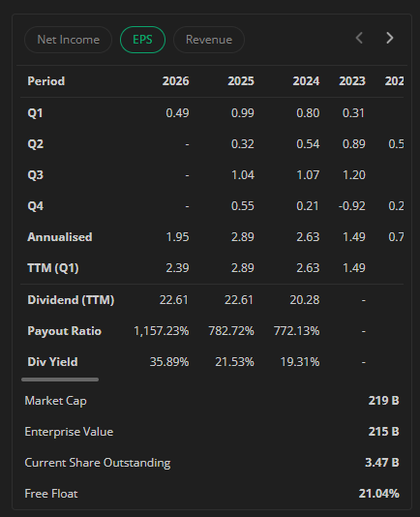Select Q3 2025 EPS value 1.04
The height and width of the screenshot is (517, 420).
243,175
